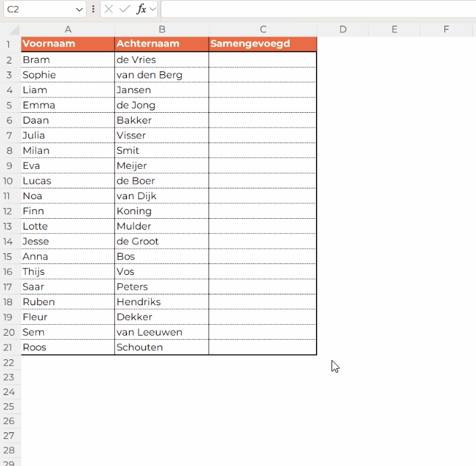Select the cell containing van den Berg

point(162,75)
